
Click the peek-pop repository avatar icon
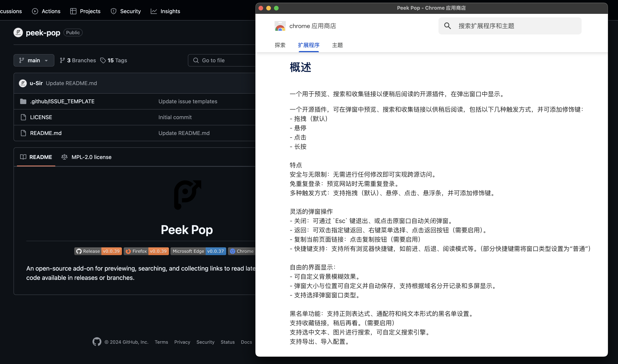[18, 33]
